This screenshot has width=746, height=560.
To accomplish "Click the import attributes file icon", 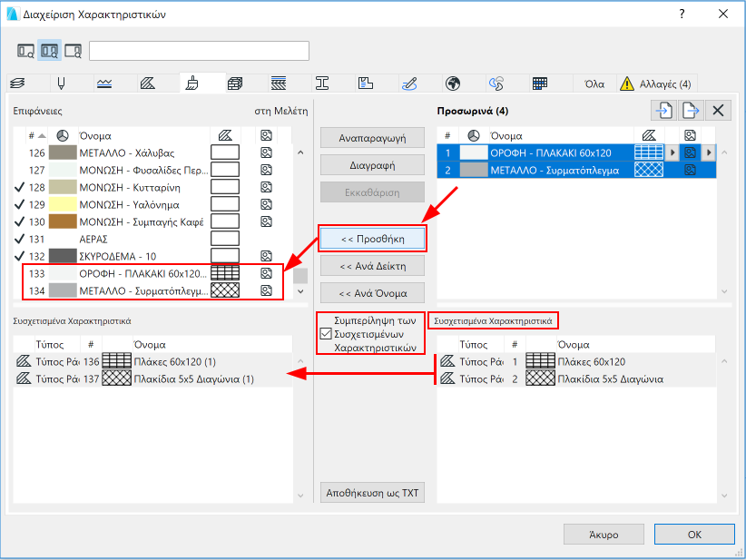I will tap(664, 111).
